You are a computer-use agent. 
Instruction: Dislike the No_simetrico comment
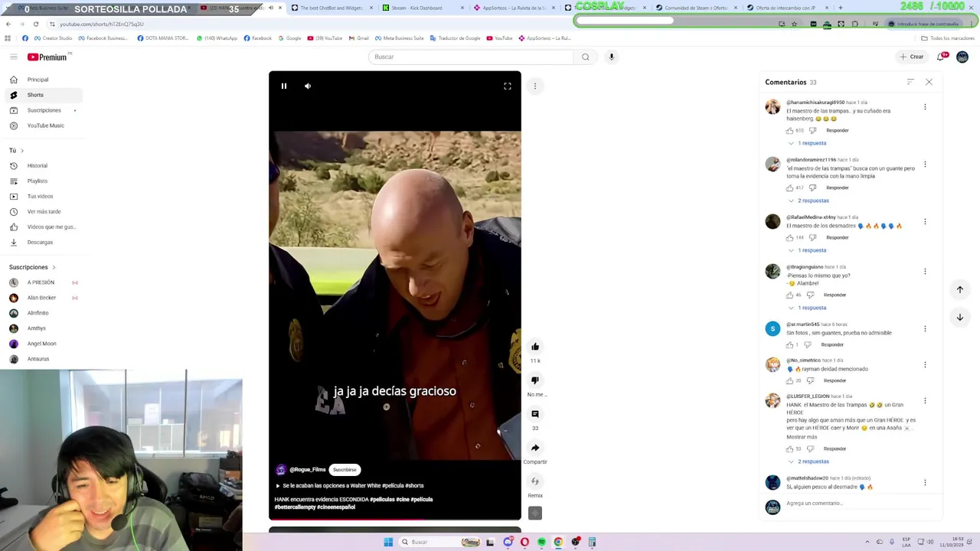pyautogui.click(x=810, y=380)
